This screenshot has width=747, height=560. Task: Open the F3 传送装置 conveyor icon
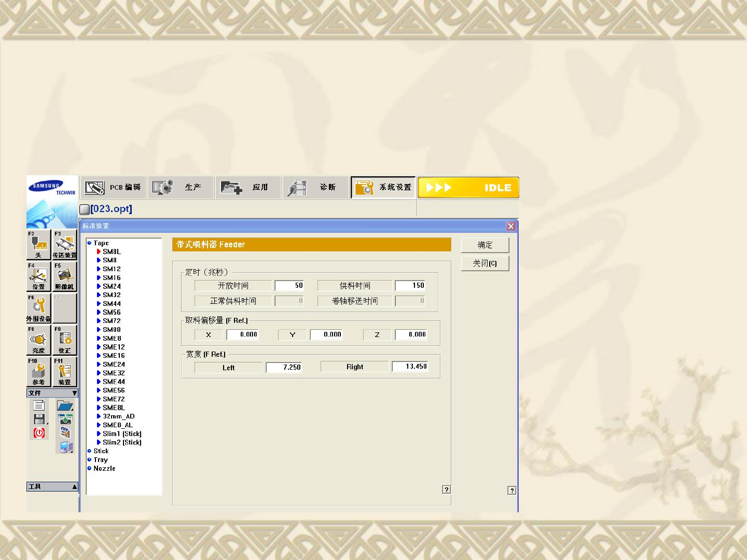click(x=65, y=245)
